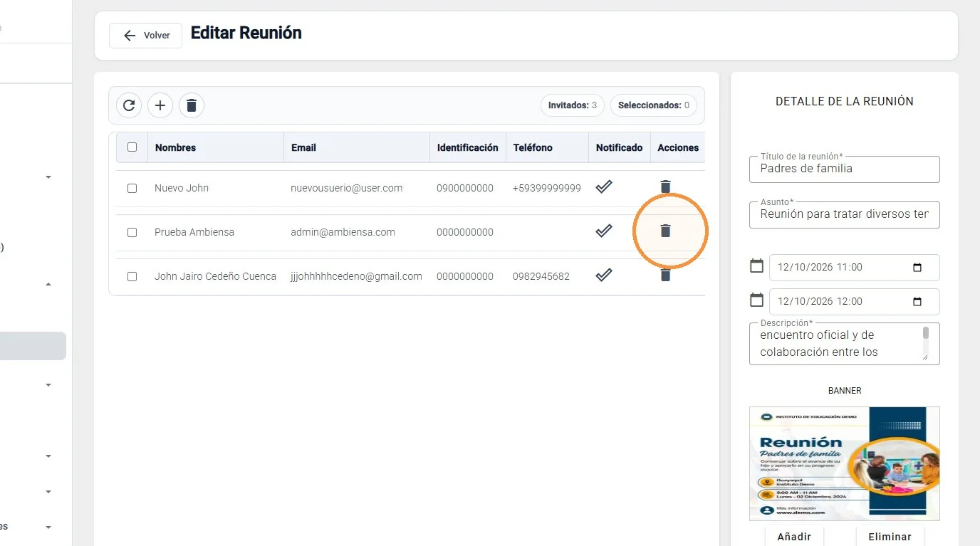
Task: Click the Añadir banner button
Action: pyautogui.click(x=794, y=537)
